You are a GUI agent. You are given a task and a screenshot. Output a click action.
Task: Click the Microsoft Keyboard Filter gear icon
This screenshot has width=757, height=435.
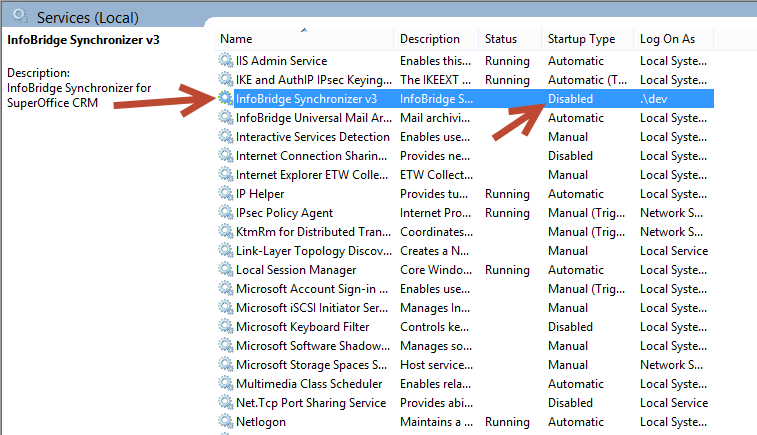pyautogui.click(x=225, y=326)
